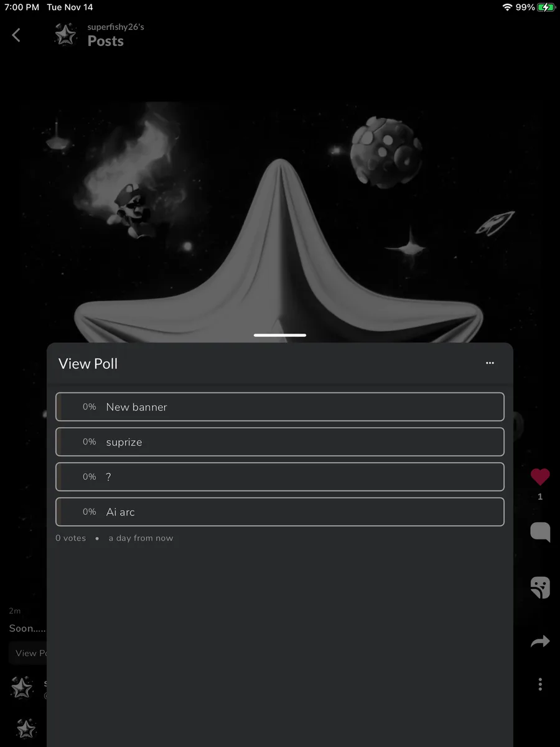
Task: Open superfishy26's star avatar in header
Action: point(65,35)
